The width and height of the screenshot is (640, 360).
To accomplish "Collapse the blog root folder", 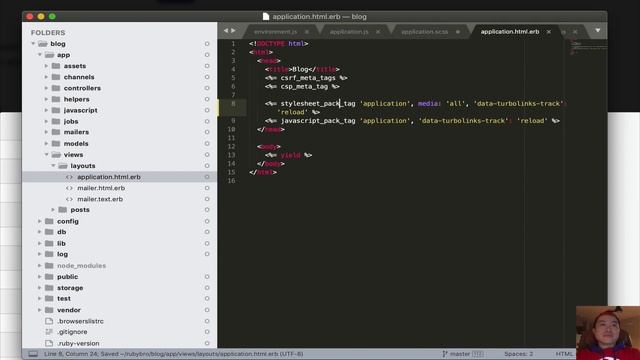I will click(33, 43).
